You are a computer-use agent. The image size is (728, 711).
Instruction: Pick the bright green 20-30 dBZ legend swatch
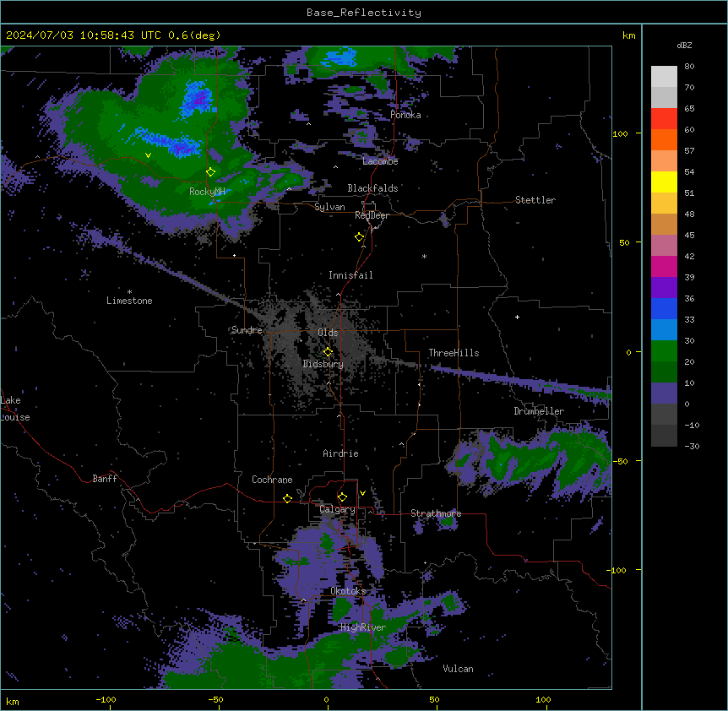[664, 351]
